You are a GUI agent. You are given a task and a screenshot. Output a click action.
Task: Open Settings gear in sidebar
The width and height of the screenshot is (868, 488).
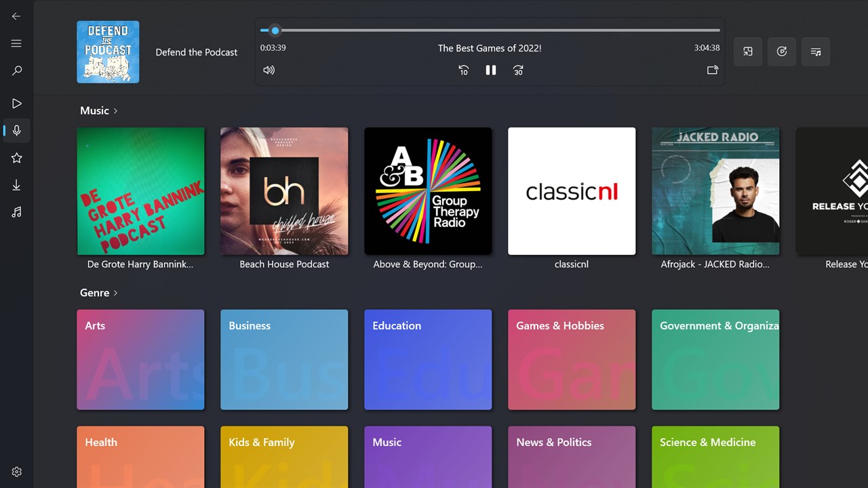pyautogui.click(x=16, y=472)
